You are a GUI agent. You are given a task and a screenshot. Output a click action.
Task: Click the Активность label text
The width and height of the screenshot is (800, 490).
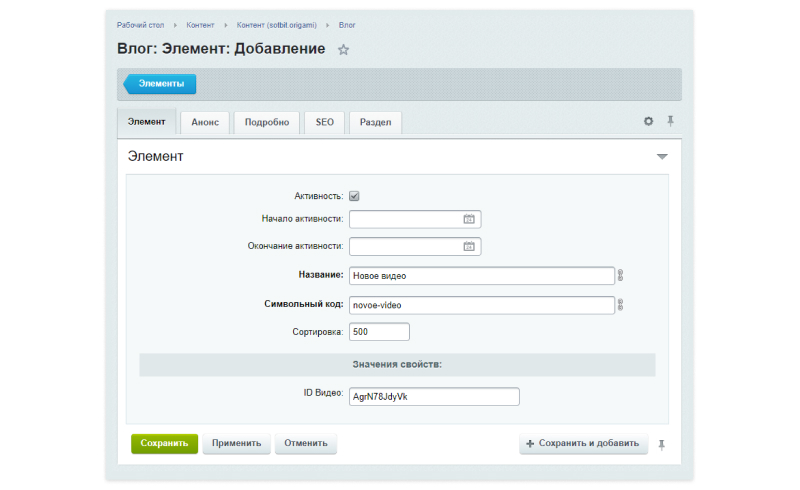(x=318, y=196)
